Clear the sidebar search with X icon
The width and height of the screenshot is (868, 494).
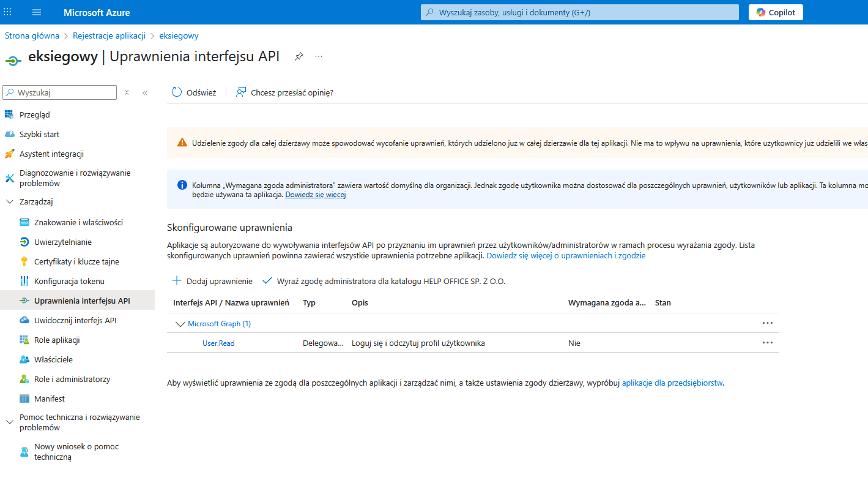[127, 92]
